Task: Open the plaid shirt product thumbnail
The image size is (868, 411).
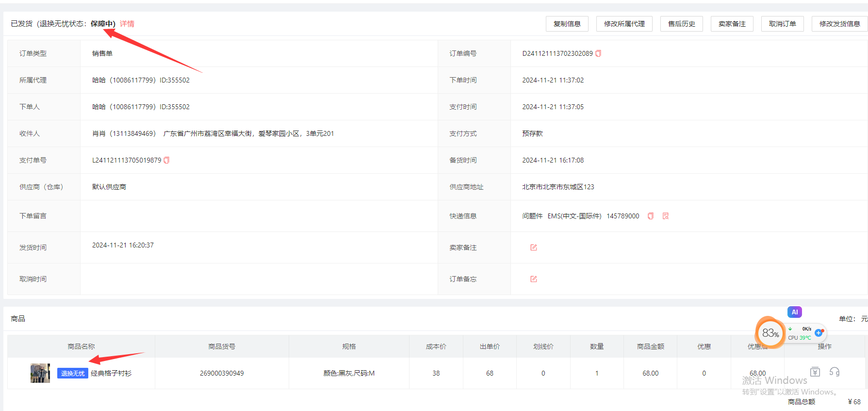Action: pos(40,373)
